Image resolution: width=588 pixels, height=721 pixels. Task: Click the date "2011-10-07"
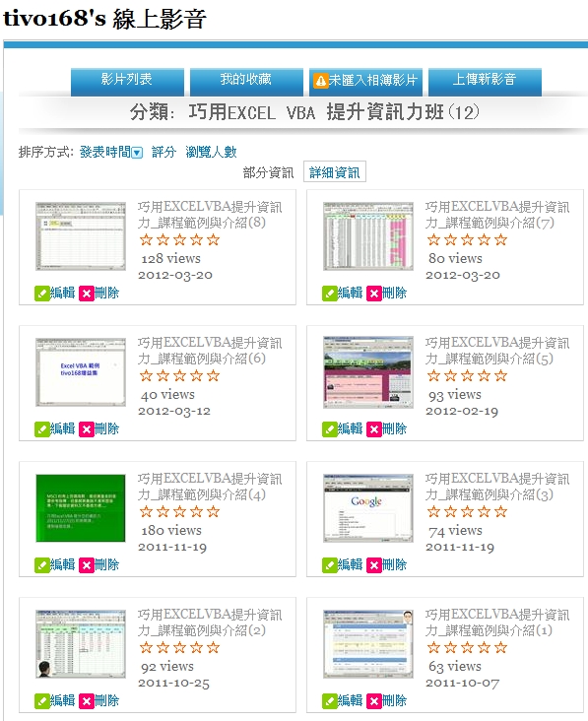462,684
